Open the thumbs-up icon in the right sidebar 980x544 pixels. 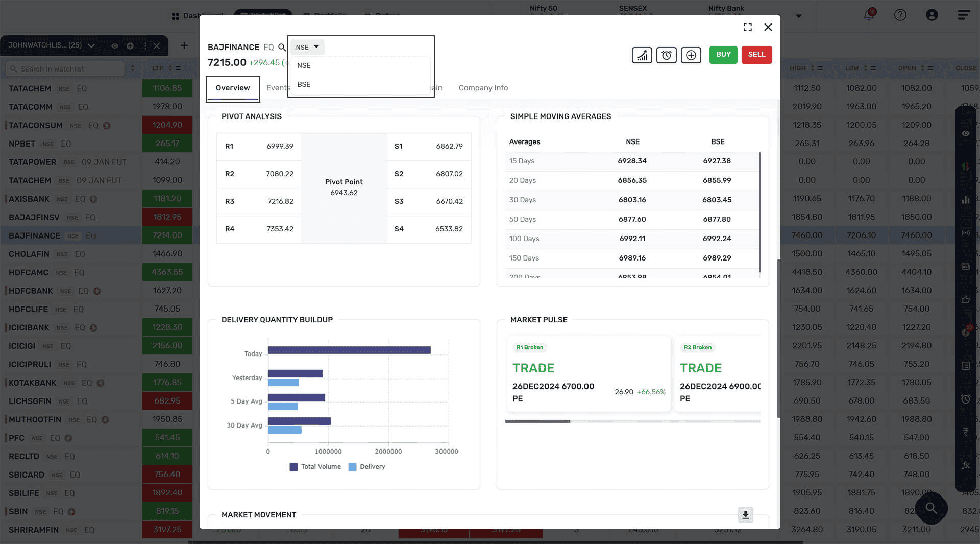pyautogui.click(x=965, y=299)
